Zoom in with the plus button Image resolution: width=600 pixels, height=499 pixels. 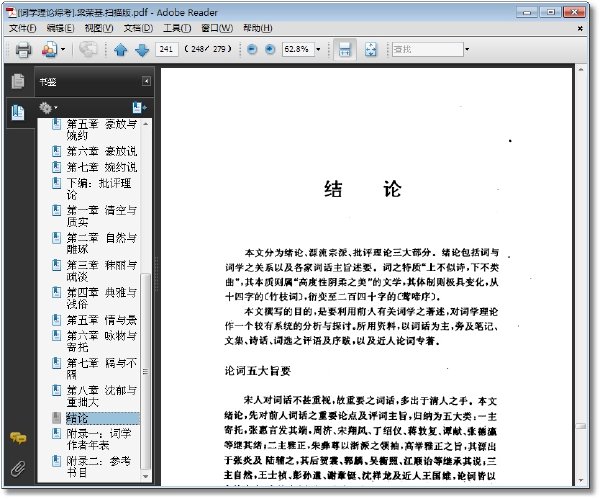coord(270,49)
